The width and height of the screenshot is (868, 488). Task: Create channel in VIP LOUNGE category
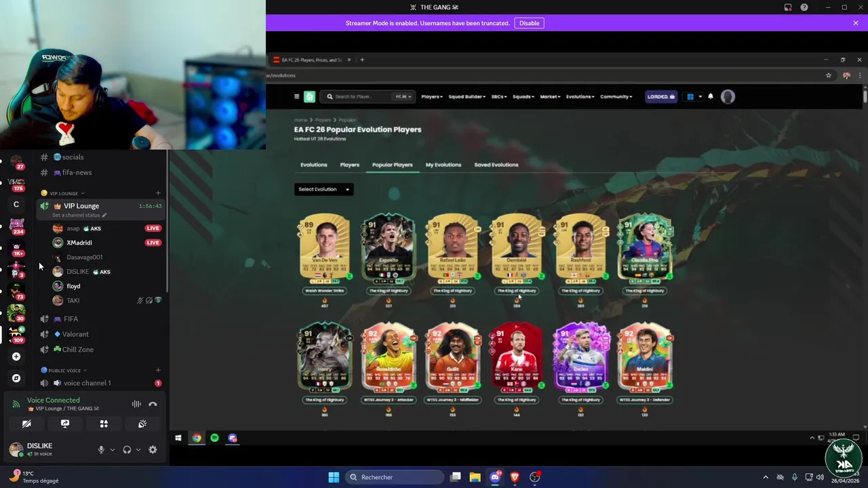pos(158,193)
